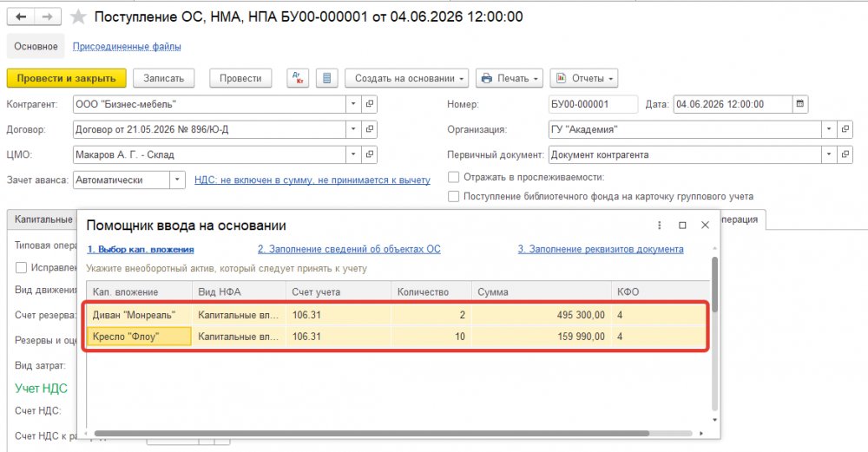Sort by the Количество column header
Screen dimensions: 868x452
(431, 292)
